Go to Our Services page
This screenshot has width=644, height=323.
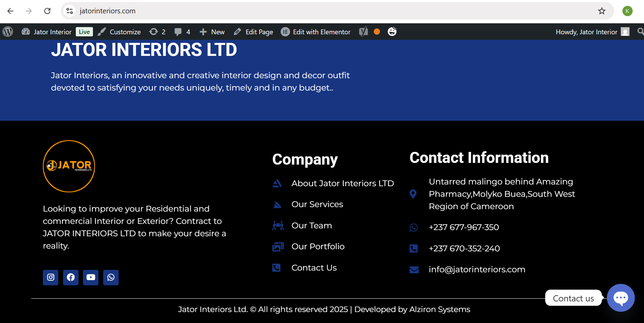[x=317, y=204]
